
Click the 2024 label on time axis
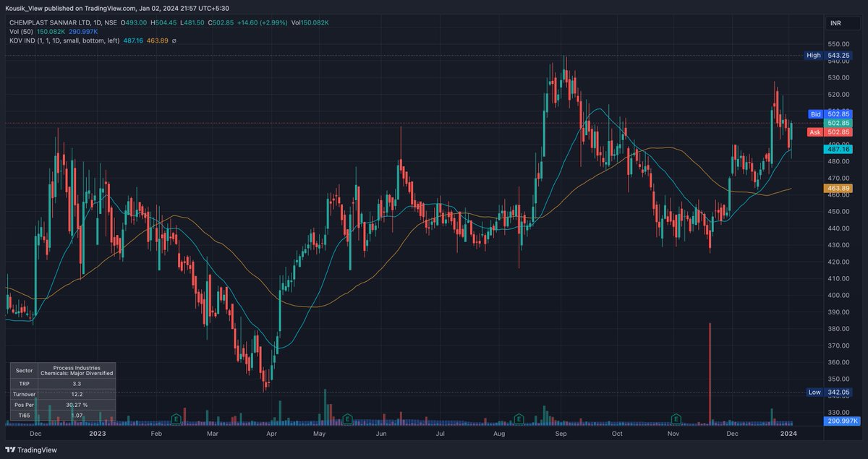(x=789, y=433)
